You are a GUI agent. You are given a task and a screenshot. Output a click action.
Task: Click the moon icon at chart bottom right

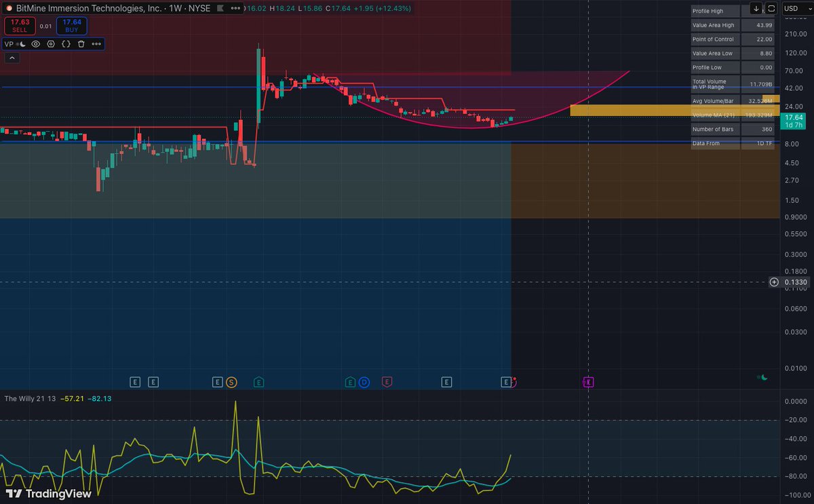point(764,377)
